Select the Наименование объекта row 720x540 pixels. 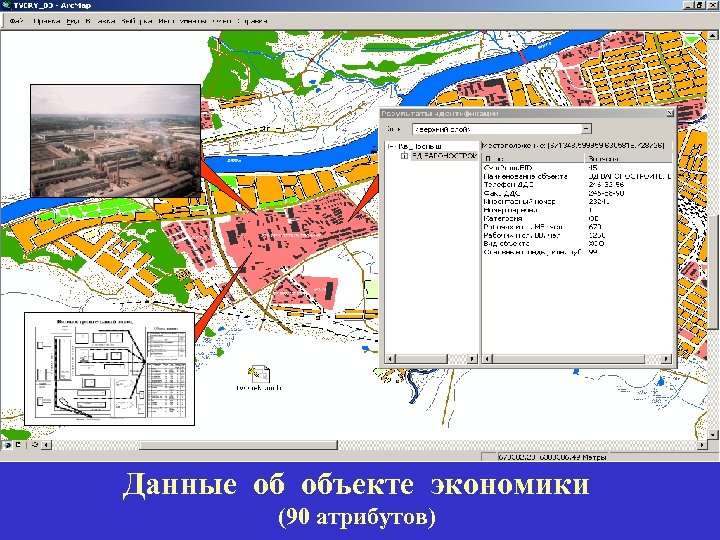pos(577,176)
